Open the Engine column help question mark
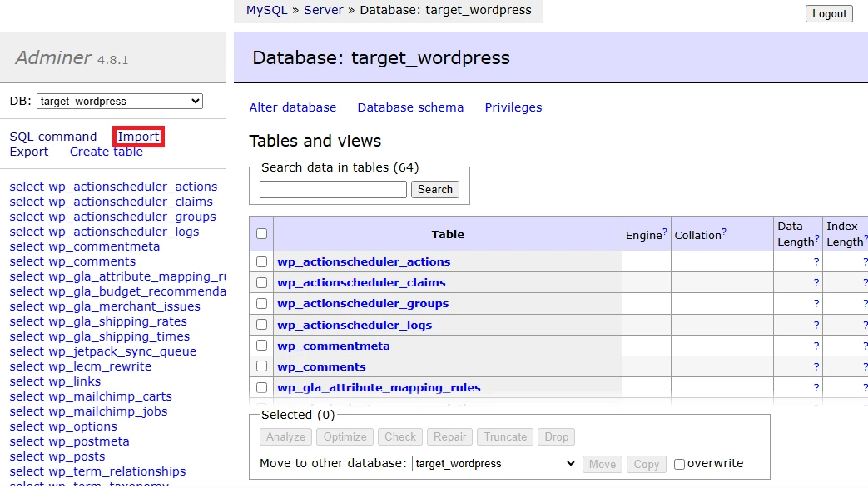The width and height of the screenshot is (868, 488). pos(665,231)
